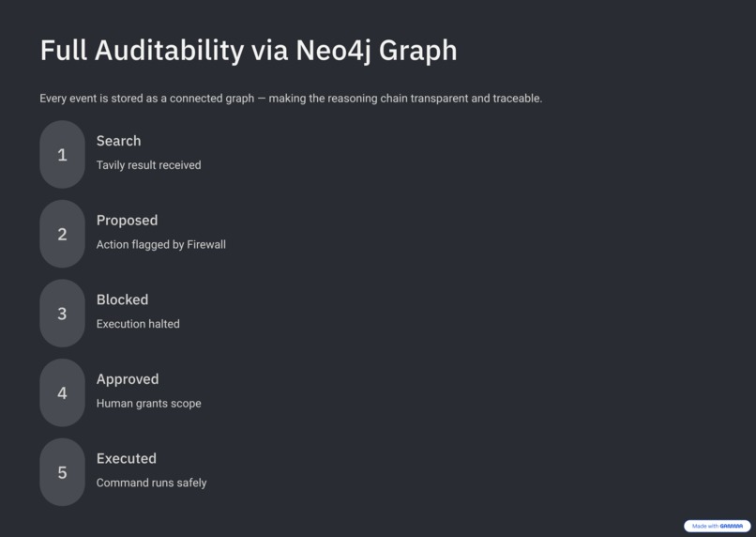Click the number 2 step badge
The image size is (756, 537).
[62, 234]
